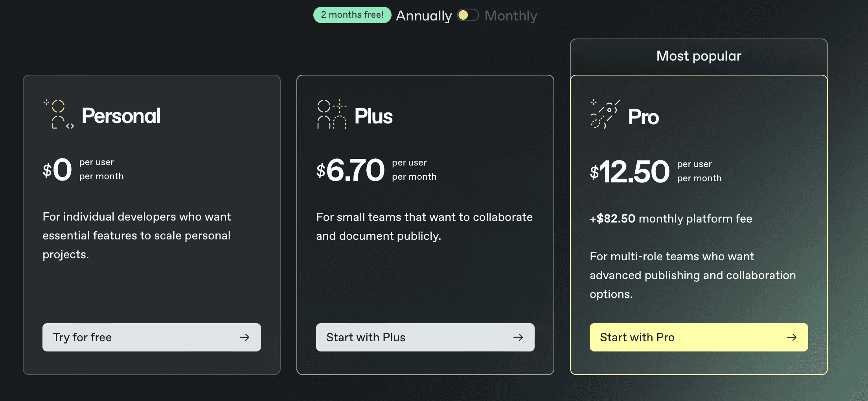Toggle the Annually/Monthly billing switch
Image resolution: width=868 pixels, height=401 pixels.
[x=468, y=15]
